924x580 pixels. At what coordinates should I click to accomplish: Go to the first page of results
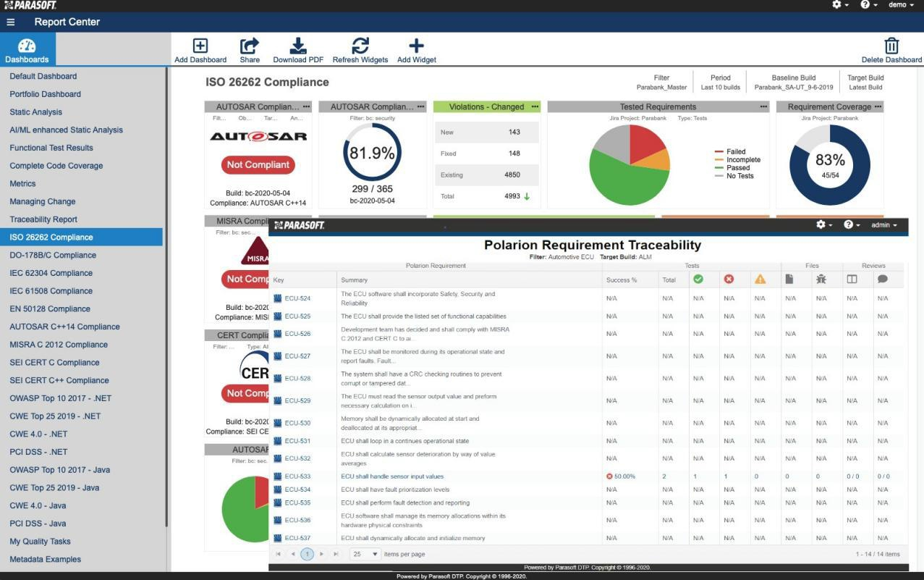pos(279,554)
